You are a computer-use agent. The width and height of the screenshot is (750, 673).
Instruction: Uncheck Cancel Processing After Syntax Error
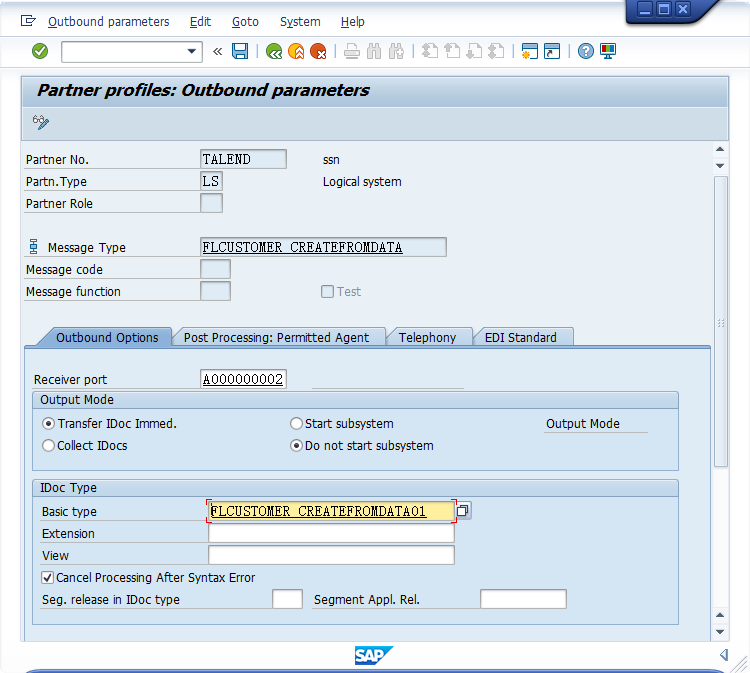[47, 578]
